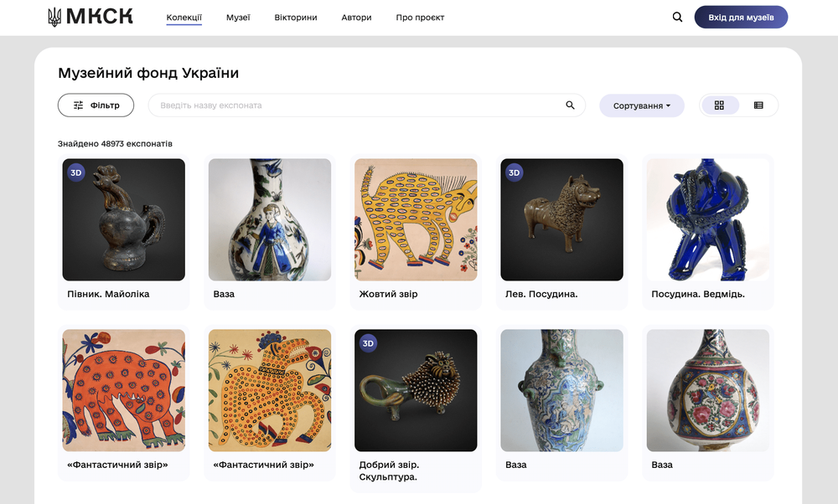Click the search icon inside exhibit field
This screenshot has height=504, width=838.
click(x=570, y=105)
